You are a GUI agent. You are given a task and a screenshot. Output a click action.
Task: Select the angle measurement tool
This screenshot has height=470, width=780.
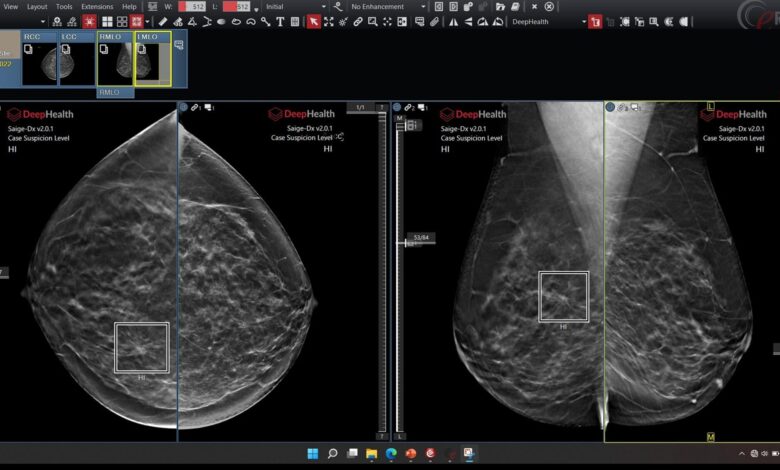[192, 21]
